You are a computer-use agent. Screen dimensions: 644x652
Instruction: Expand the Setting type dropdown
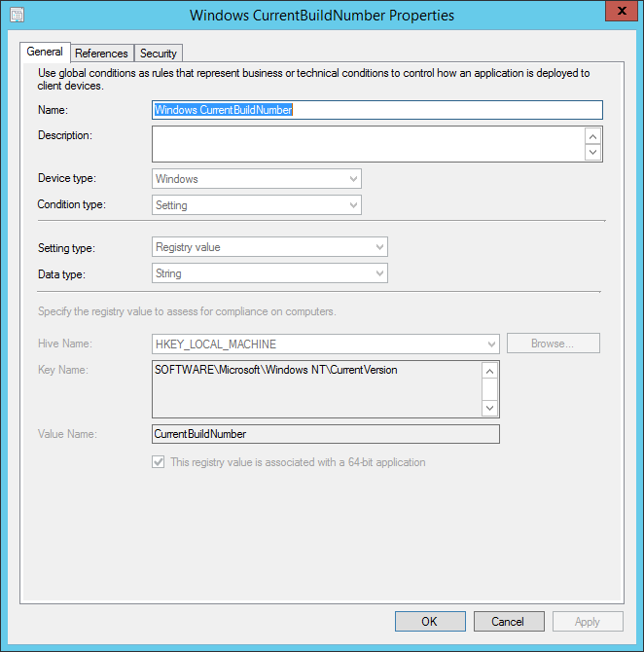[x=270, y=247]
